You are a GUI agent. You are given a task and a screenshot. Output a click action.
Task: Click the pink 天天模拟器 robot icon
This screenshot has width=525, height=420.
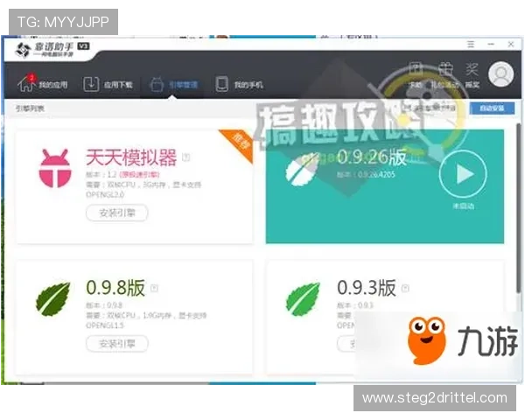click(55, 168)
